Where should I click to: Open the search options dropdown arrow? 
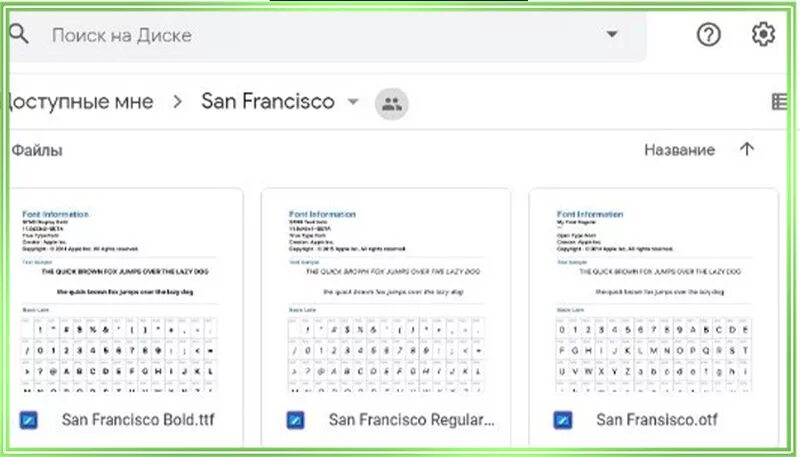click(612, 34)
